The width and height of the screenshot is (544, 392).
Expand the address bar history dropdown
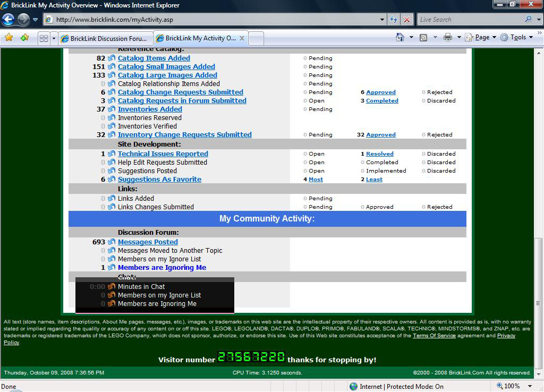point(382,20)
